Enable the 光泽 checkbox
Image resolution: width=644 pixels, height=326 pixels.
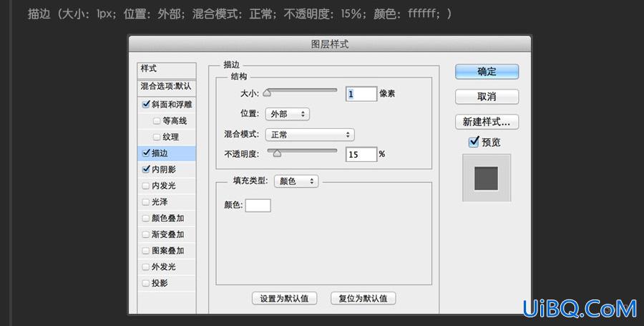pyautogui.click(x=146, y=202)
